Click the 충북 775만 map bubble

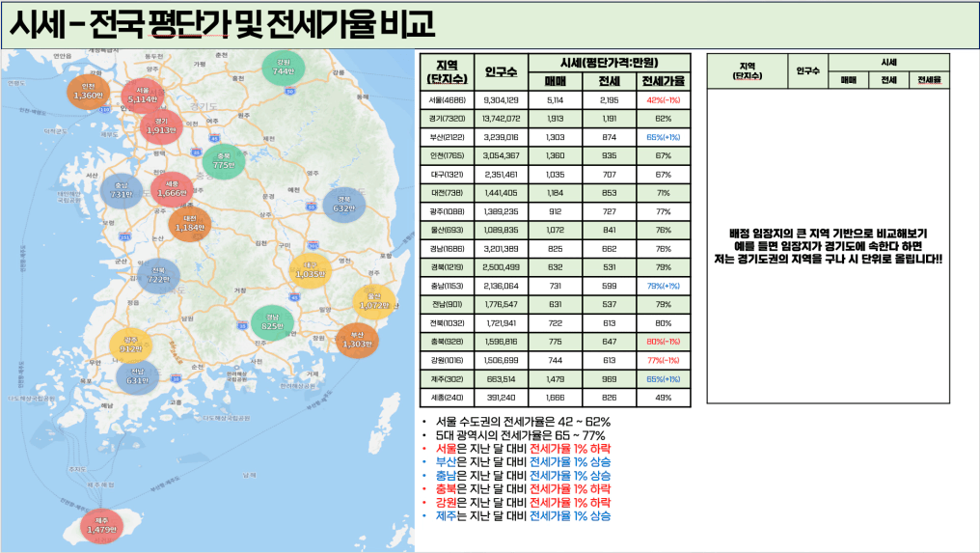click(x=224, y=161)
